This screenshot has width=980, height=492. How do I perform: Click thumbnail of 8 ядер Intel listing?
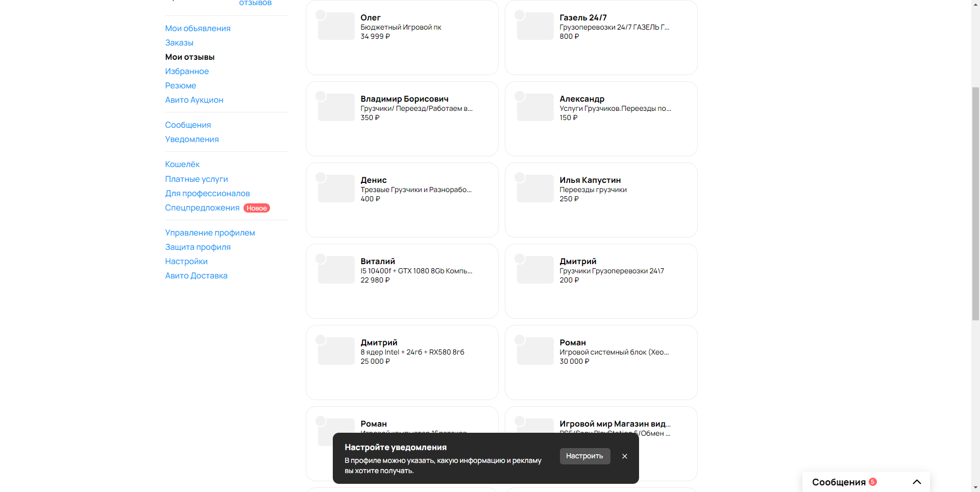336,351
